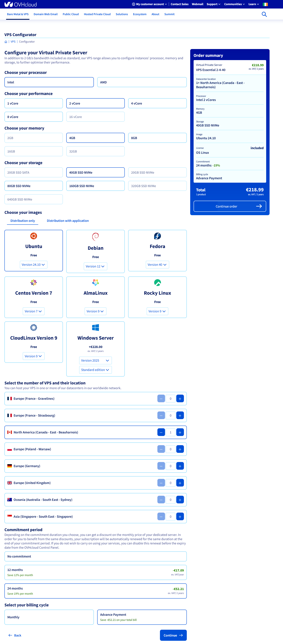Viewport: 283px width, 644px height.
Task: Open the Bare Metal & VPS menu
Action: click(x=18, y=14)
